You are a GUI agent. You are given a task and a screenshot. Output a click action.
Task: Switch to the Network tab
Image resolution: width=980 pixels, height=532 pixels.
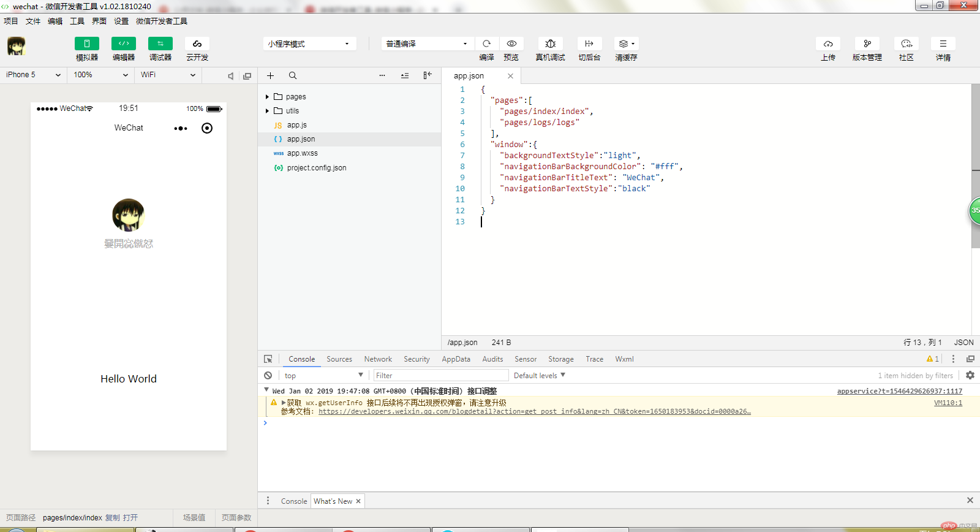(378, 359)
